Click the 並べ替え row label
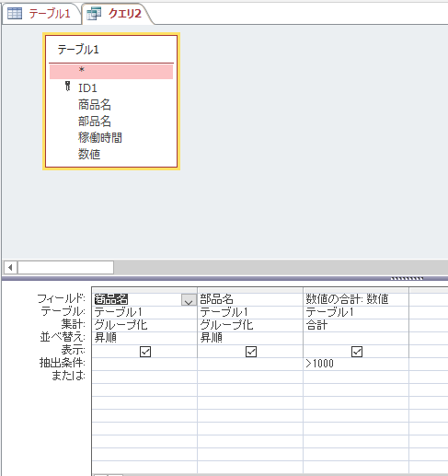This screenshot has width=448, height=476. pos(63,337)
